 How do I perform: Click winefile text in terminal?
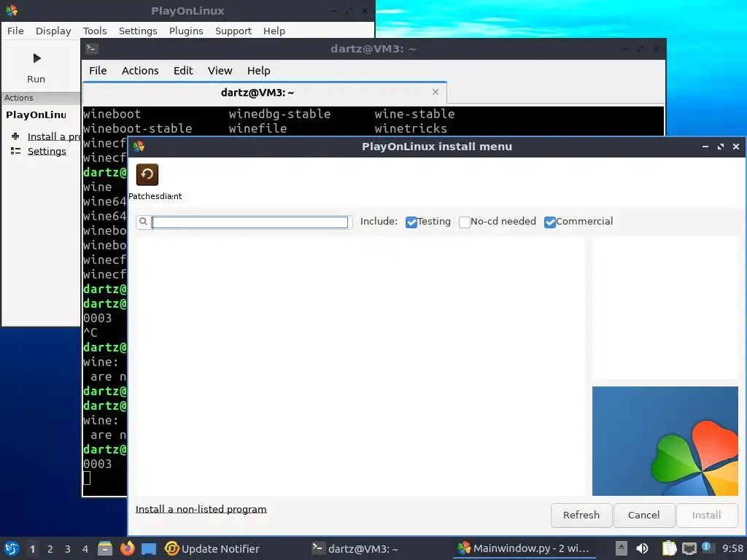coord(258,128)
